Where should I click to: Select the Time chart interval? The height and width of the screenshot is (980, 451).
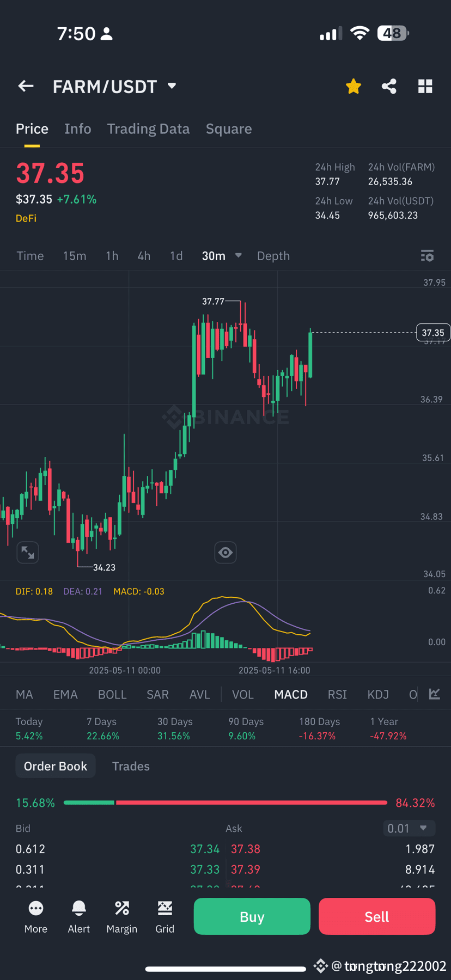tap(30, 256)
